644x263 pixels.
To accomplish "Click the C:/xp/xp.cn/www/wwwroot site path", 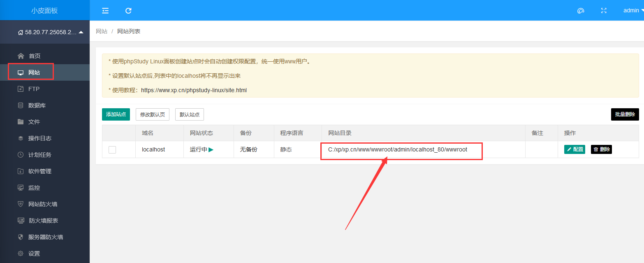I will click(x=398, y=149).
